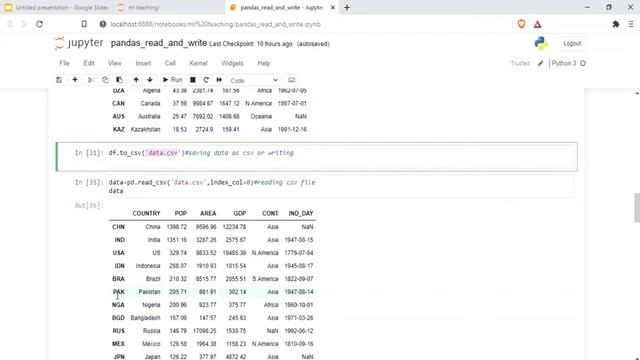Close the pandas_read_and_write browser tab
The width and height of the screenshot is (640, 360).
[x=333, y=7]
